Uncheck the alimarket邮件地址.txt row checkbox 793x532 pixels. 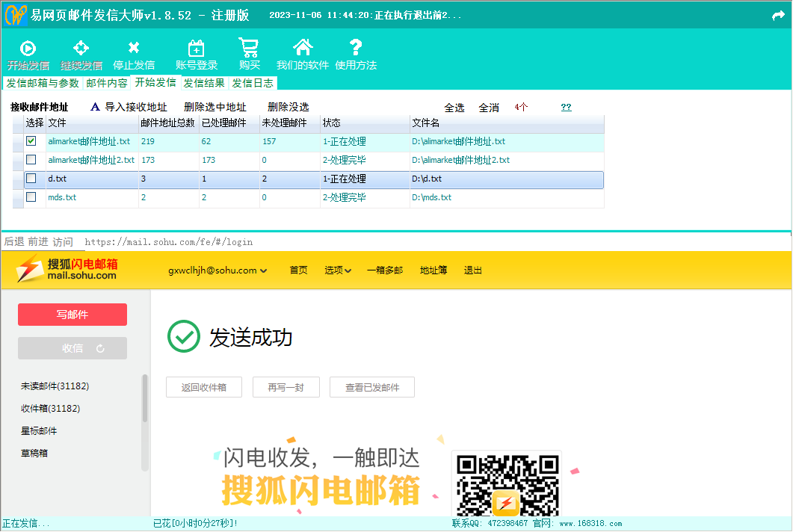(31, 140)
